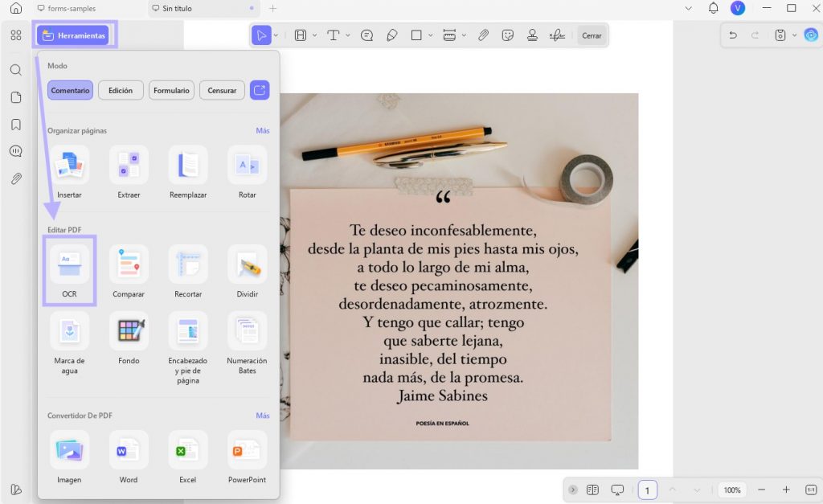The image size is (823, 504).
Task: Select the pencil drawing tool
Action: [x=391, y=35]
